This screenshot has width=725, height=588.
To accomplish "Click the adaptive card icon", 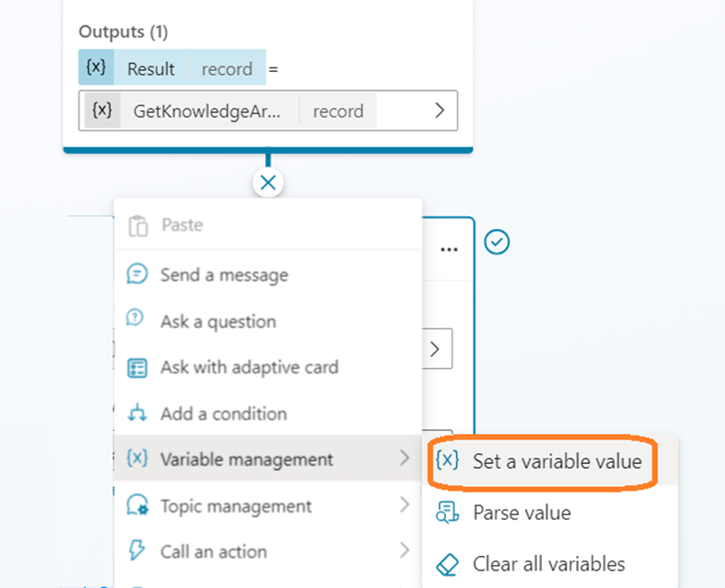I will coord(138,367).
